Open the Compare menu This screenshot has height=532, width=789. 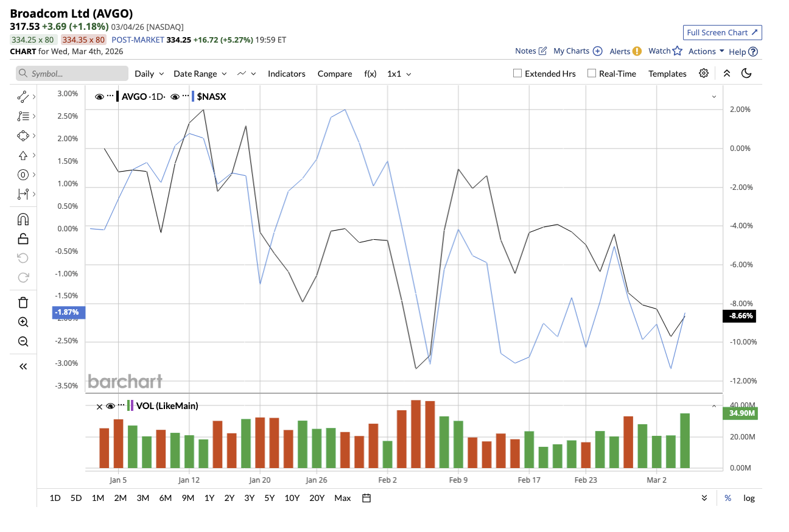pyautogui.click(x=335, y=74)
